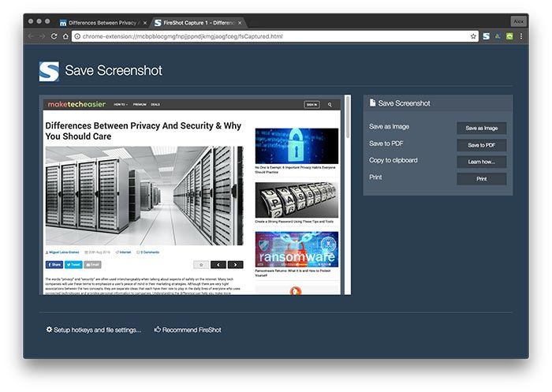Click the ransomware article thumbnail
The width and height of the screenshot is (552, 392).
coord(297,249)
